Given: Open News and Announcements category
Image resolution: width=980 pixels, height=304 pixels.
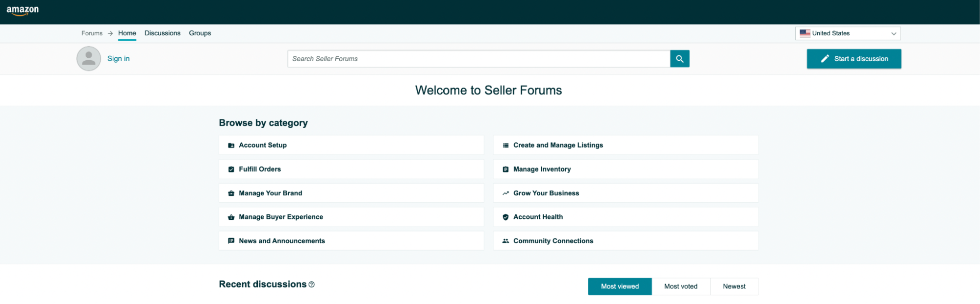Looking at the screenshot, I should 351,241.
